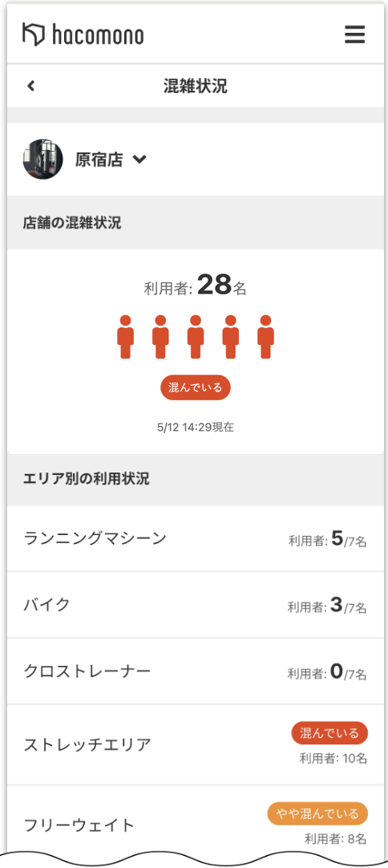This screenshot has height=868, width=388.
Task: Click the first orange person icon
Action: click(126, 337)
